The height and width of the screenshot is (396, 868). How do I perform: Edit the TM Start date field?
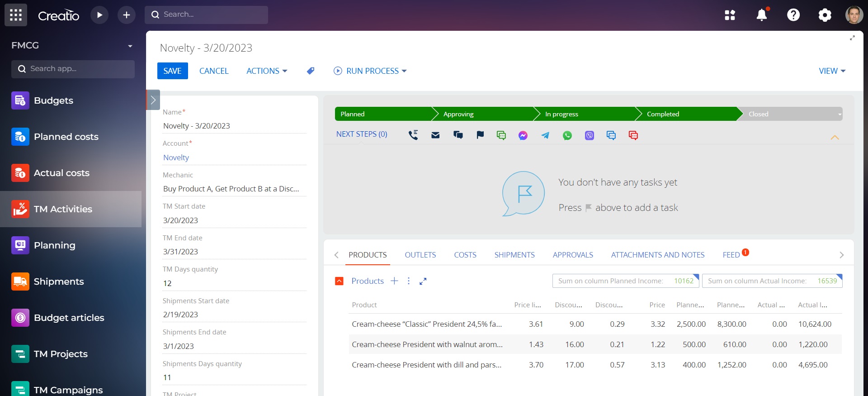click(234, 220)
